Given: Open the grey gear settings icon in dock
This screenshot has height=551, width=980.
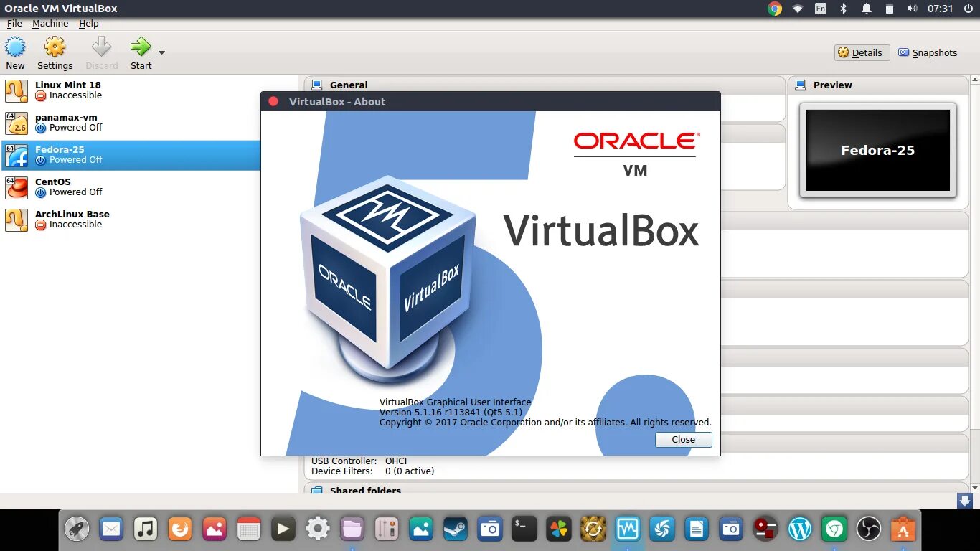Looking at the screenshot, I should click(318, 529).
